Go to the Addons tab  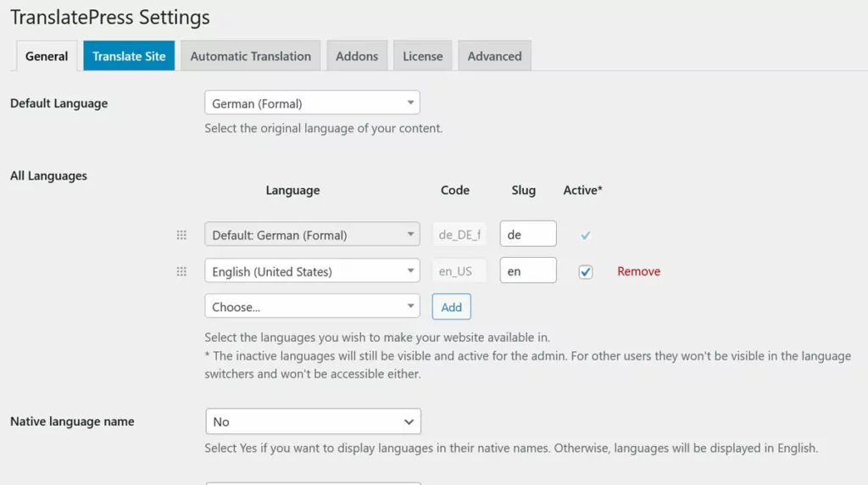click(357, 56)
